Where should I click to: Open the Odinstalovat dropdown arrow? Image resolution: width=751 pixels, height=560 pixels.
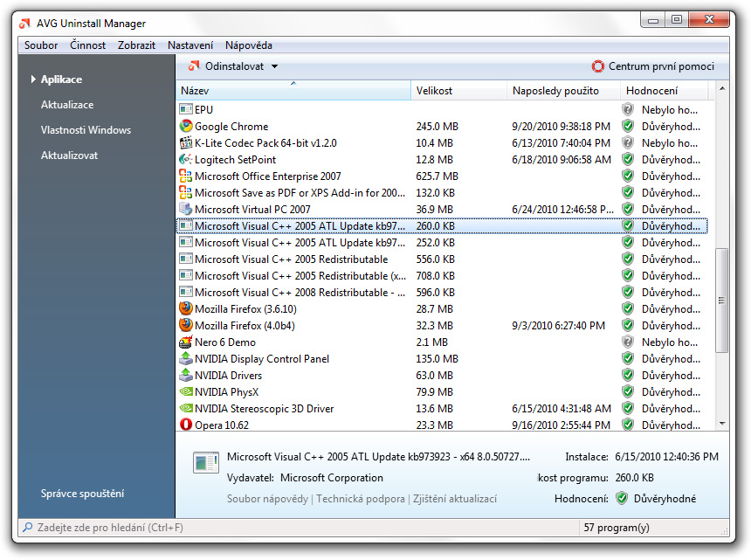[274, 66]
